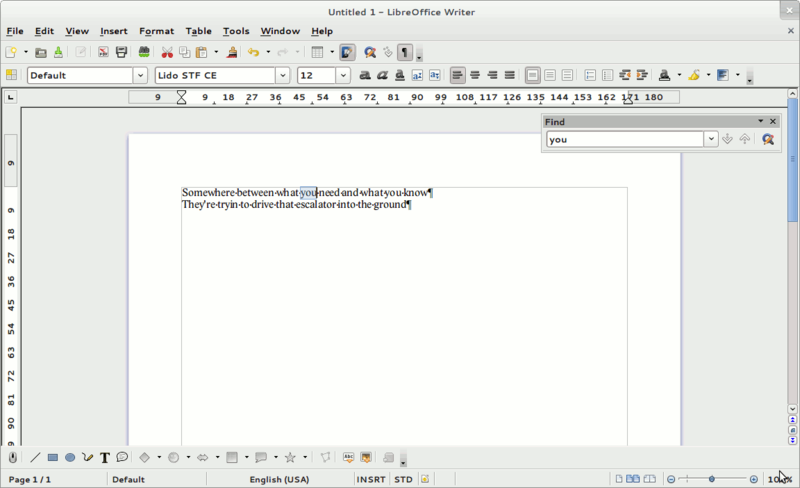Select the Rectangle drawing tool
This screenshot has height=488, width=800.
pyautogui.click(x=53, y=457)
